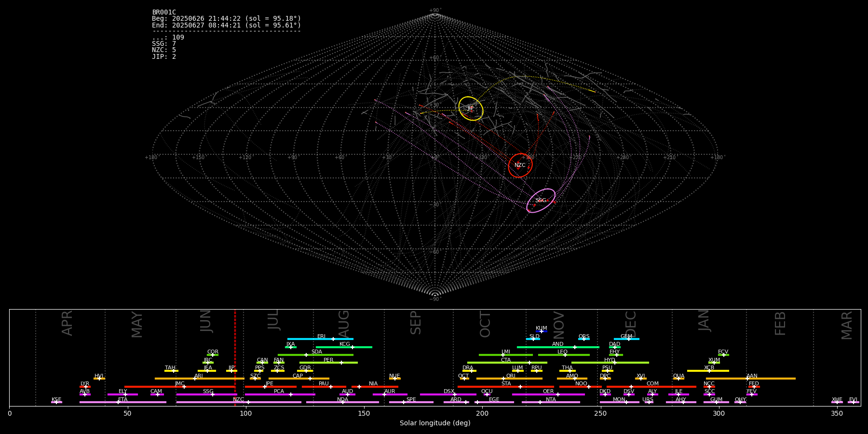Select the AND shower bar in timeline
868x434 pixels.
click(x=558, y=347)
